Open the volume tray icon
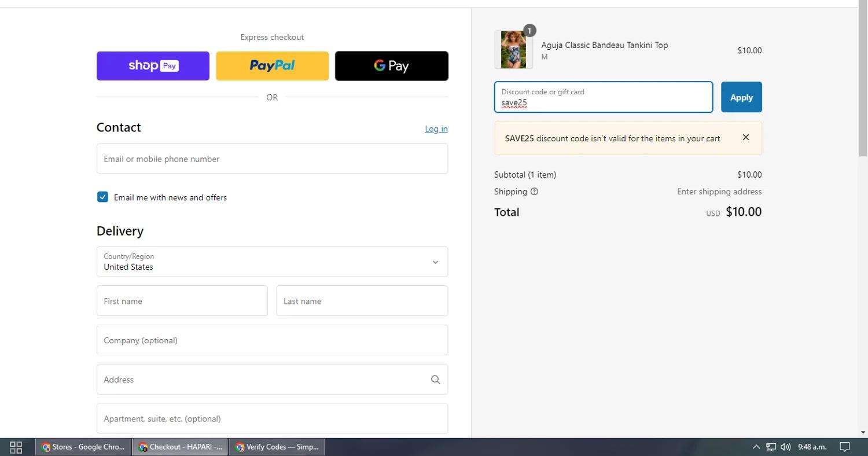Image resolution: width=868 pixels, height=456 pixels. coord(785,447)
